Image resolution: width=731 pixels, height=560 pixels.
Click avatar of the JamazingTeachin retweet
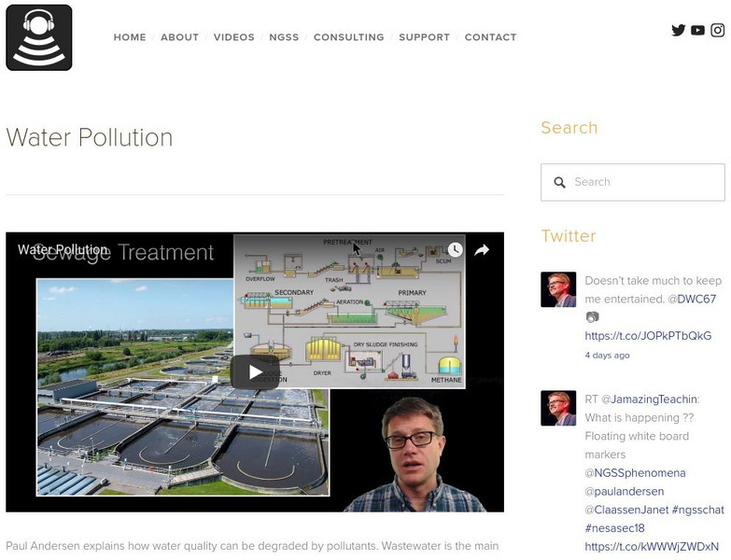558,408
